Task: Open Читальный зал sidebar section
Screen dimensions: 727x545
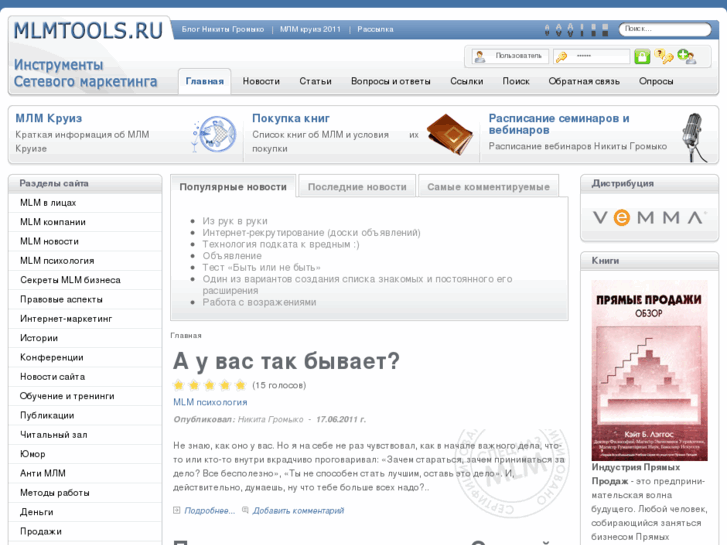Action: click(x=85, y=435)
